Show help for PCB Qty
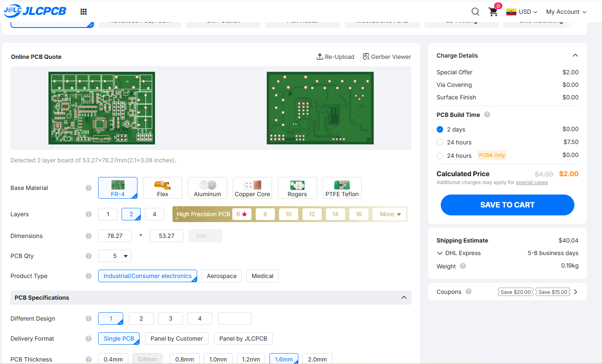The height and width of the screenshot is (364, 602). 89,256
